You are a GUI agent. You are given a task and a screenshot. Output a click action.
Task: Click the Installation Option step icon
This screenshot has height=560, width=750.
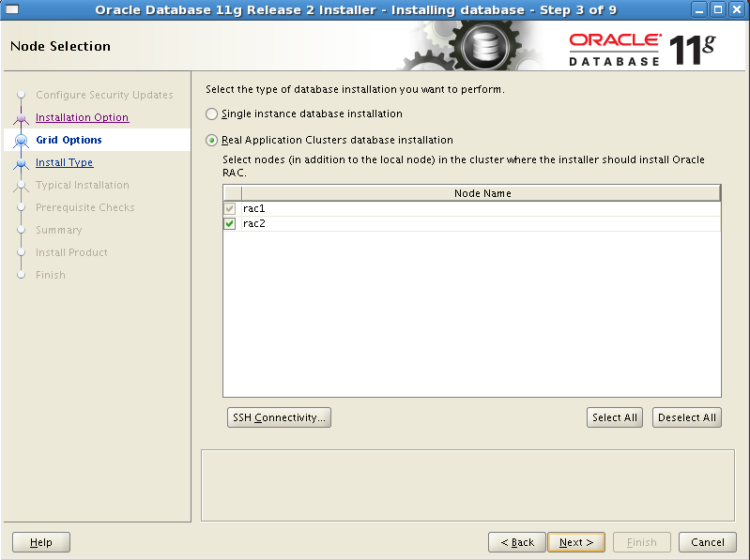pos(22,118)
